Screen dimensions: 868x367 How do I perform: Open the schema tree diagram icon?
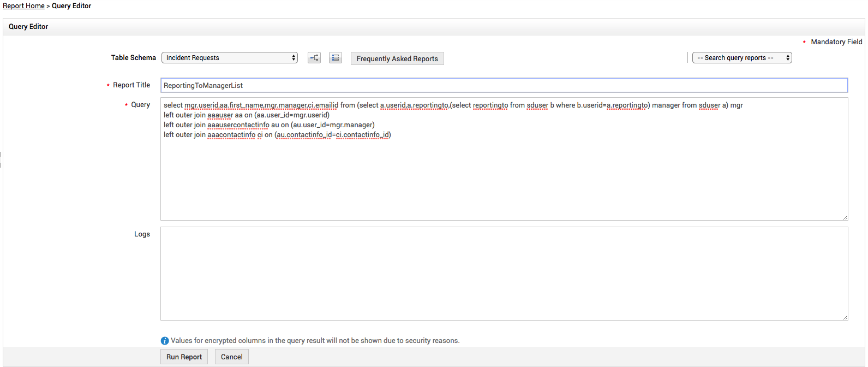point(314,58)
